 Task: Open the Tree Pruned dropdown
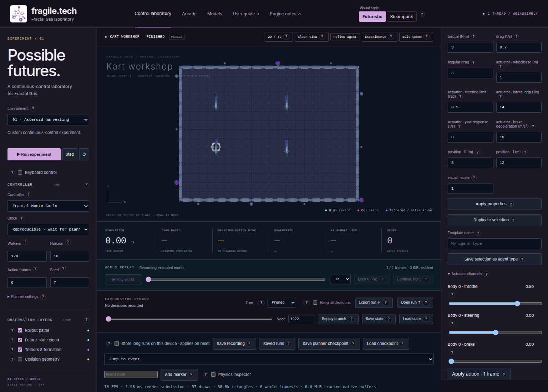click(281, 303)
